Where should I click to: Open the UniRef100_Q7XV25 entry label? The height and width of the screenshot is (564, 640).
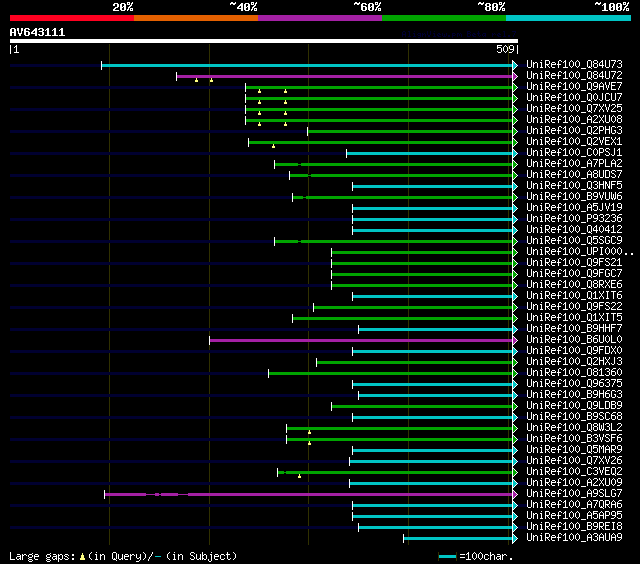tap(574, 109)
